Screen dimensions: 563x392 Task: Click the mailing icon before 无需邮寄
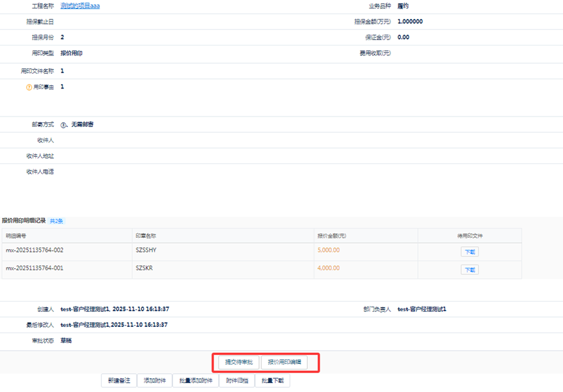pos(64,124)
